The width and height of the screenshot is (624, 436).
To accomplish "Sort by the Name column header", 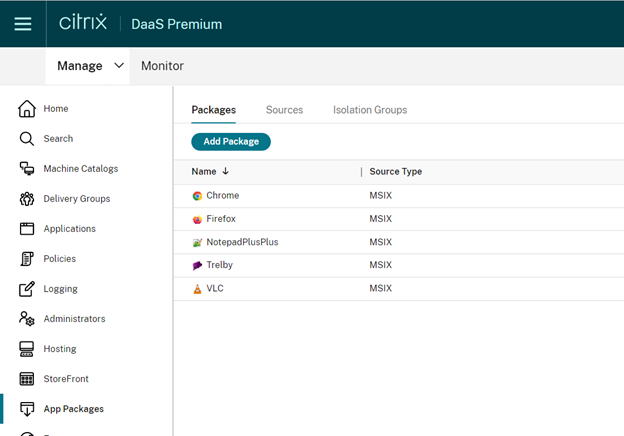I will click(204, 171).
